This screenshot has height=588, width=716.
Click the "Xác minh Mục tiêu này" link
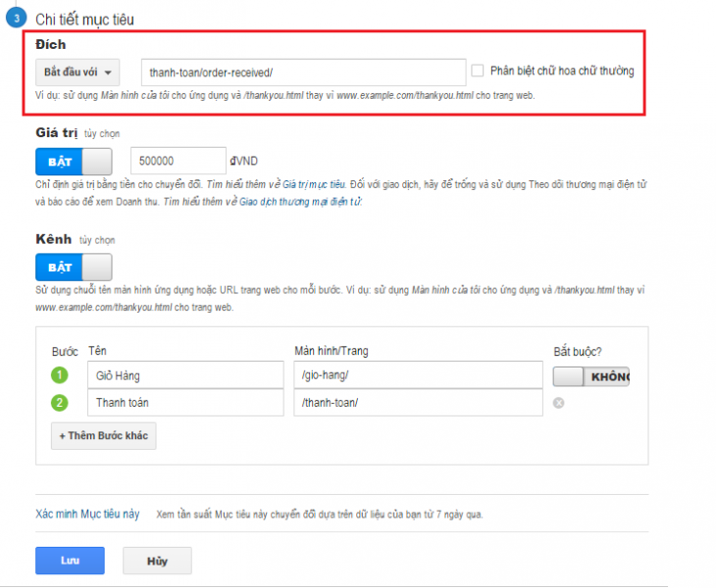[87, 514]
